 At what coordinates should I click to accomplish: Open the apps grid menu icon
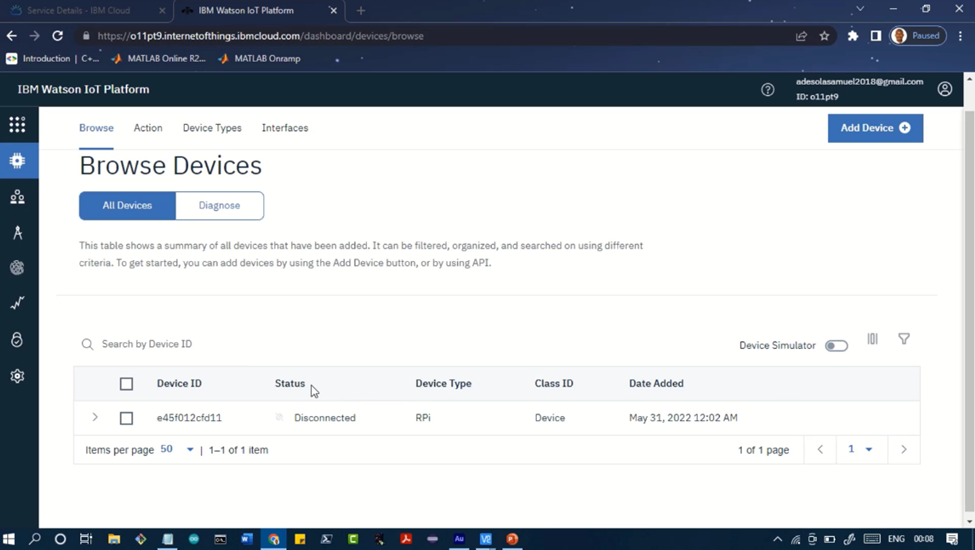(x=17, y=124)
